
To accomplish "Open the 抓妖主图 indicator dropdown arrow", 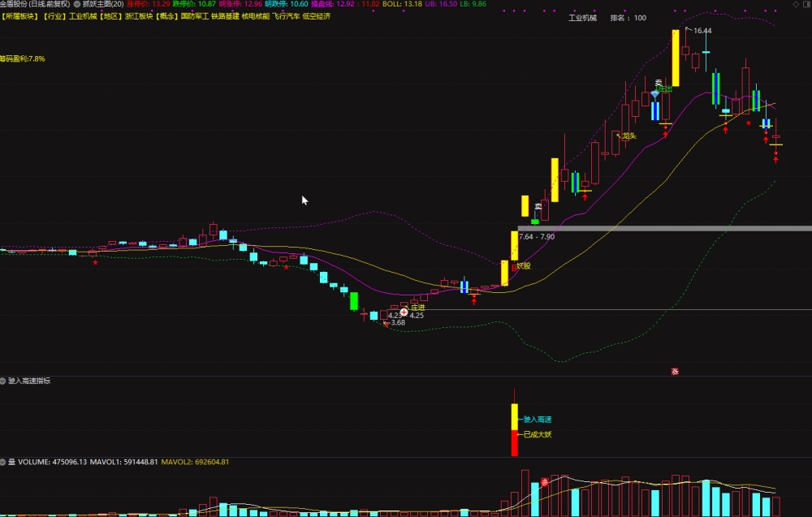I will 76,4.
